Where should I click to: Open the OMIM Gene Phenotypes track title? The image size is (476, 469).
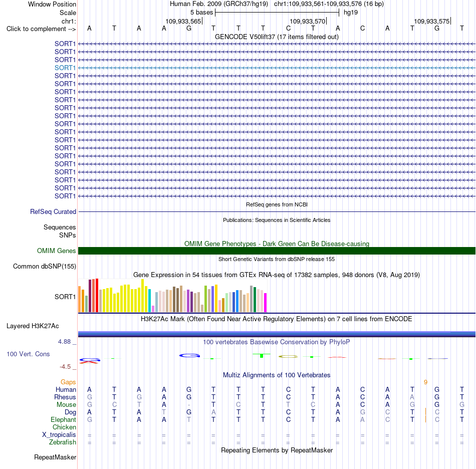(x=277, y=244)
